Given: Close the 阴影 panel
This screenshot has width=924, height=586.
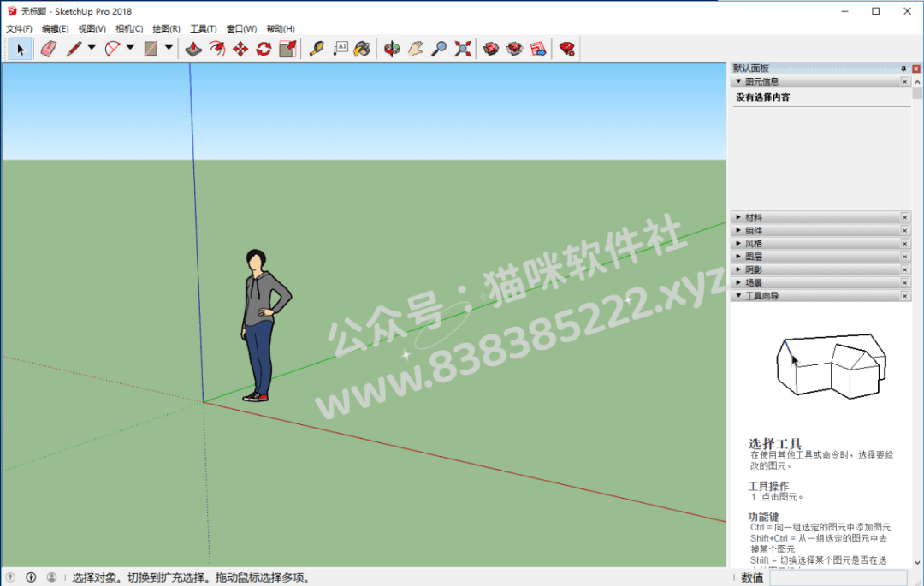Looking at the screenshot, I should 904,269.
